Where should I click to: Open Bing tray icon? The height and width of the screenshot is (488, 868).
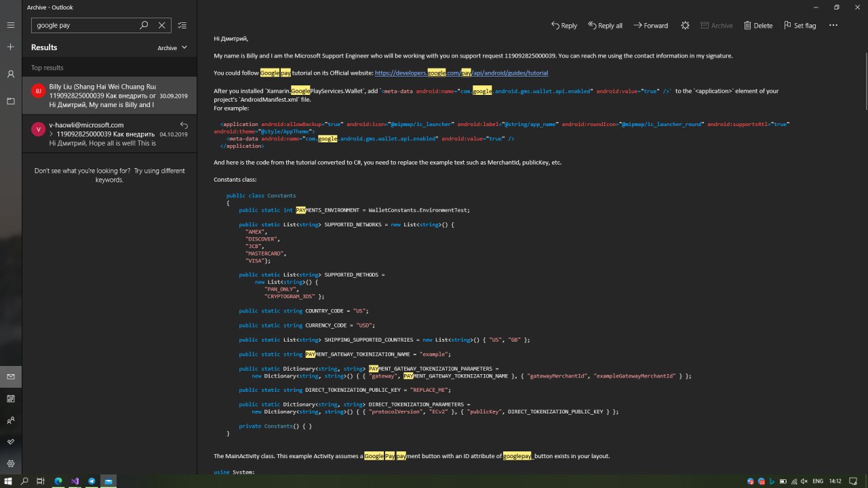772,481
